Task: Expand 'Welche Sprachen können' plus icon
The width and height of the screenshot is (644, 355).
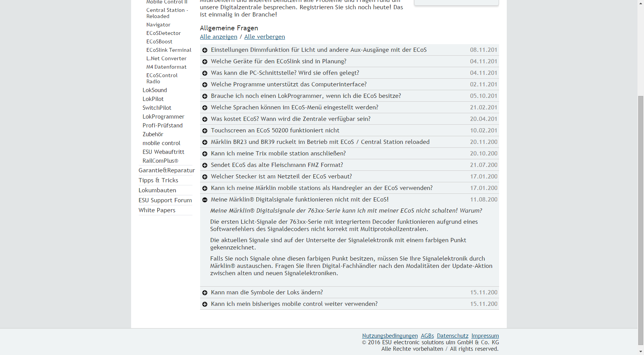Action: [x=205, y=108]
